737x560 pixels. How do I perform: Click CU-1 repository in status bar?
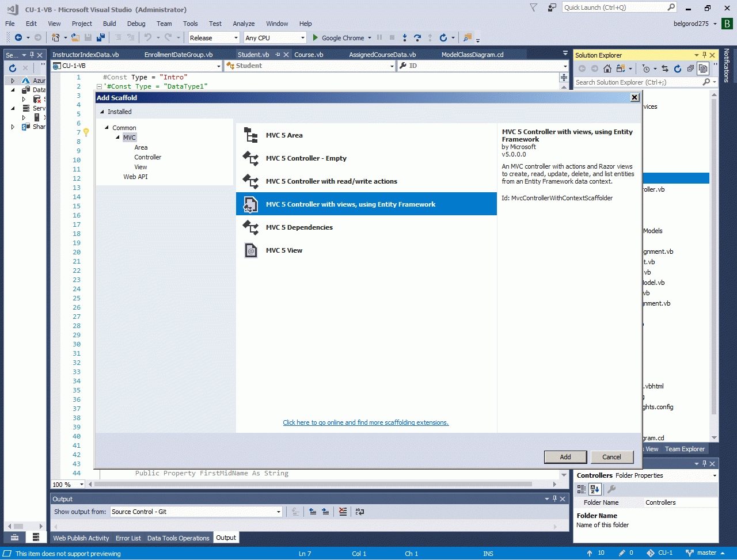pyautogui.click(x=660, y=553)
